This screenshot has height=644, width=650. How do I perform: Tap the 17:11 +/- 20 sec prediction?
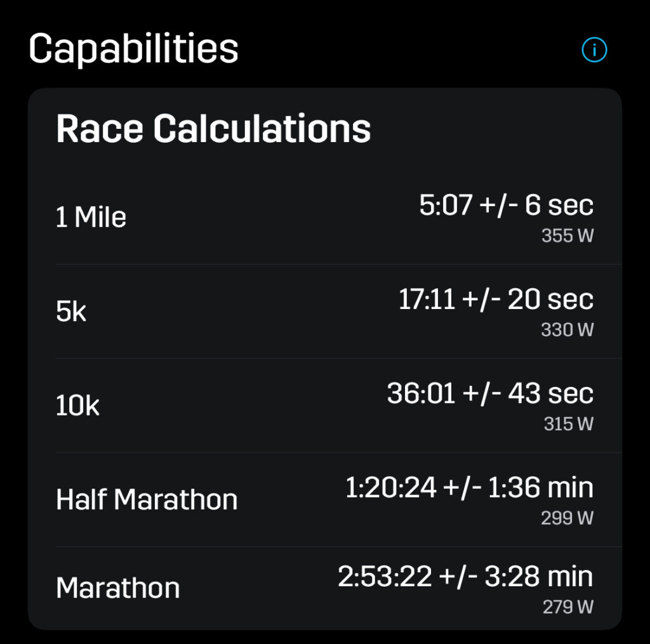496,299
